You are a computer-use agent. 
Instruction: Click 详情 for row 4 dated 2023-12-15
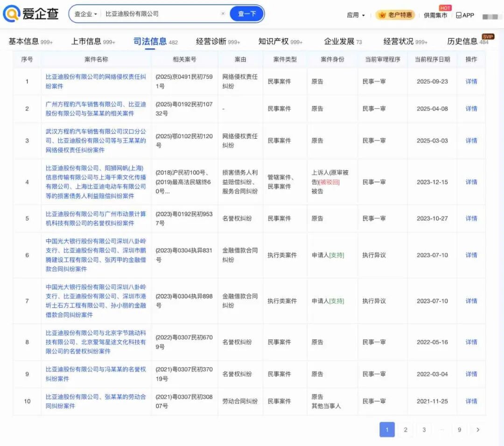tap(471, 182)
